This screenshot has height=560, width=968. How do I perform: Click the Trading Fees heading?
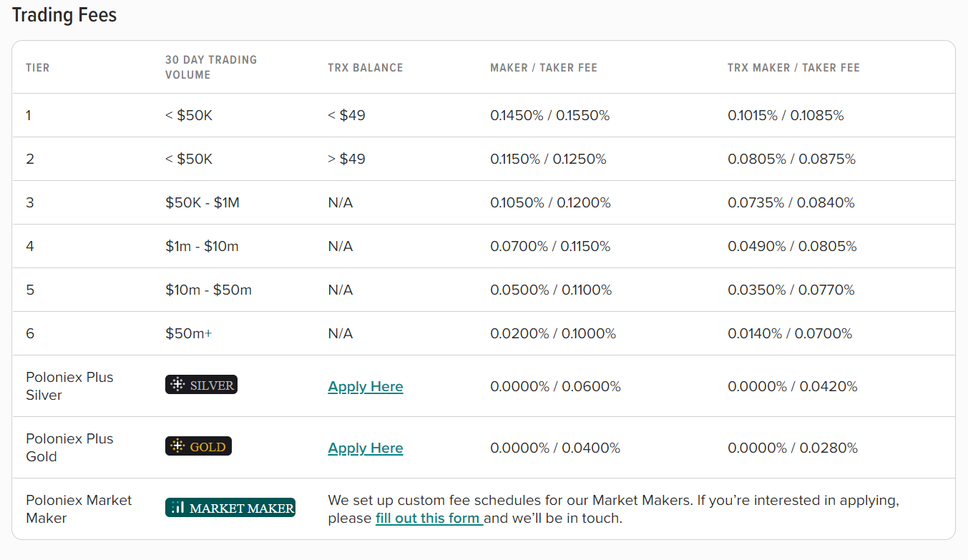64,15
